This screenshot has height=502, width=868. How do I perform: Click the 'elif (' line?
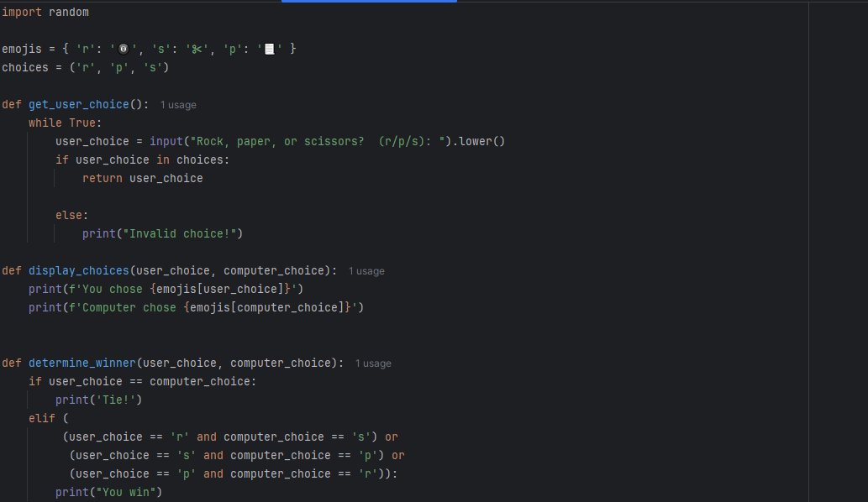pyautogui.click(x=49, y=419)
